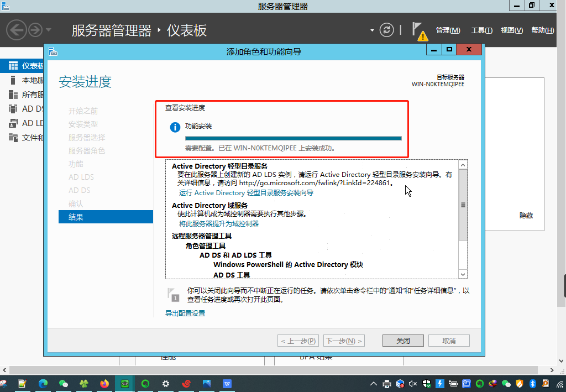The image size is (566, 392).
Task: Open the 帮助(H) menu
Action: (543, 30)
